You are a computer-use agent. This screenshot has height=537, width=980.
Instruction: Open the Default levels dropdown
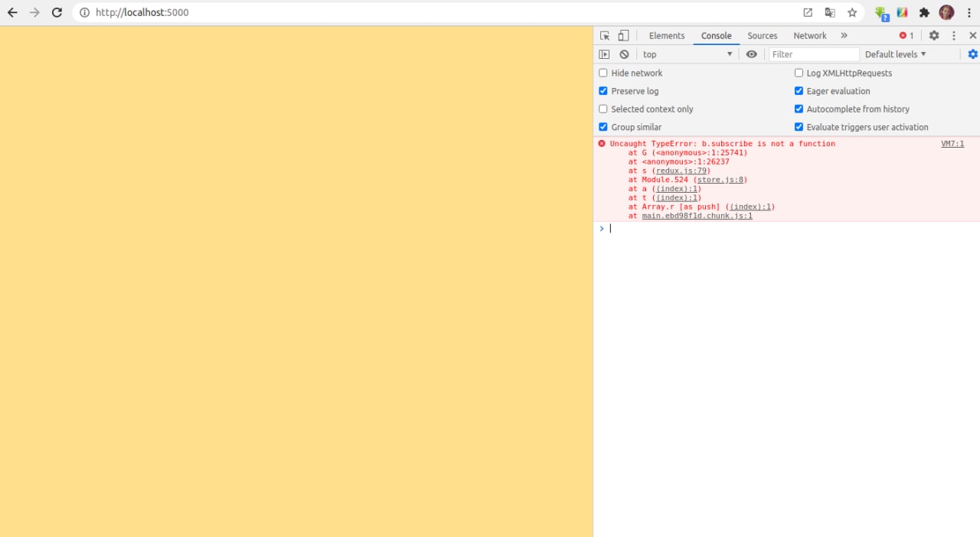click(895, 54)
